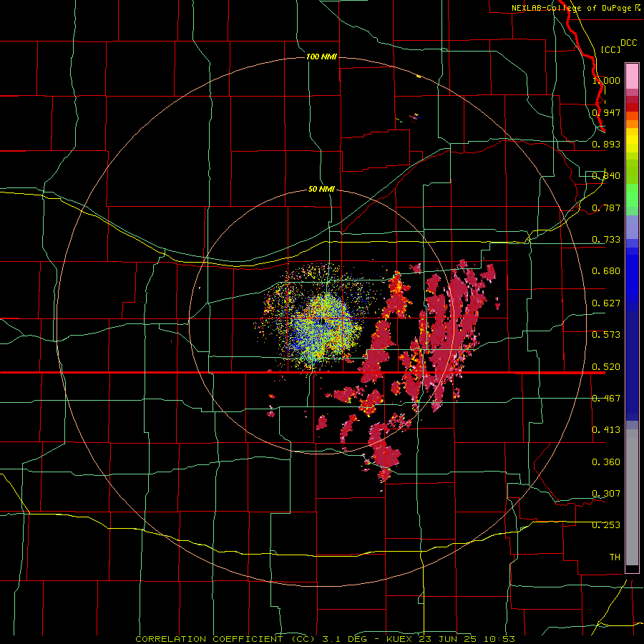Click the 0.253 legend value

pyautogui.click(x=606, y=525)
